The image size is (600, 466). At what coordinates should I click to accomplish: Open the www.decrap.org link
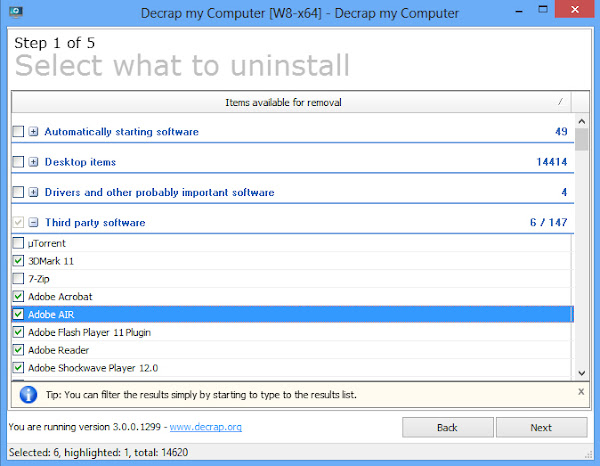[205, 427]
